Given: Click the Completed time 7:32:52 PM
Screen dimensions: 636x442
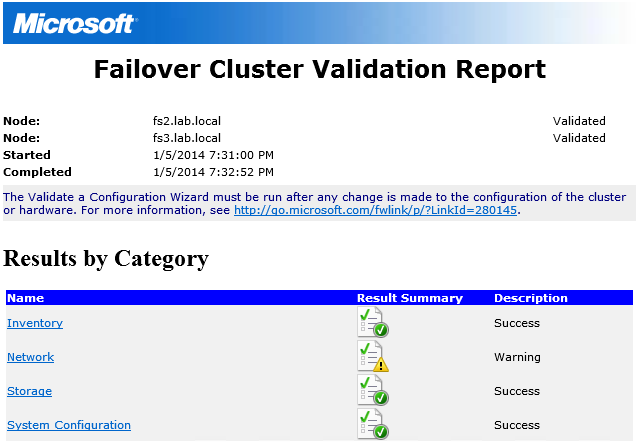Looking at the screenshot, I should pos(207,172).
